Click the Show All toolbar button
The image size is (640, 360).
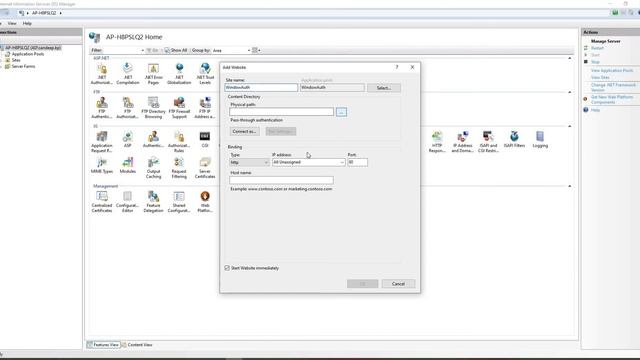tap(176, 50)
